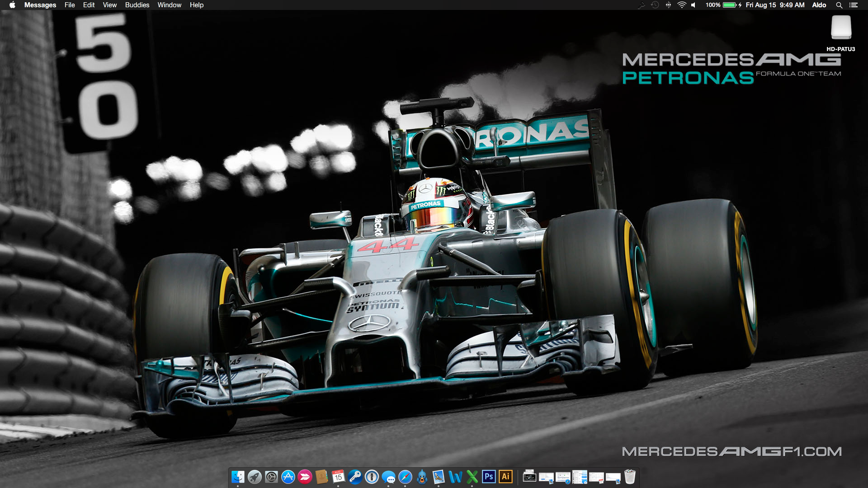Open Calendar showing 15 in Dock
This screenshot has width=868, height=488.
pos(338,477)
